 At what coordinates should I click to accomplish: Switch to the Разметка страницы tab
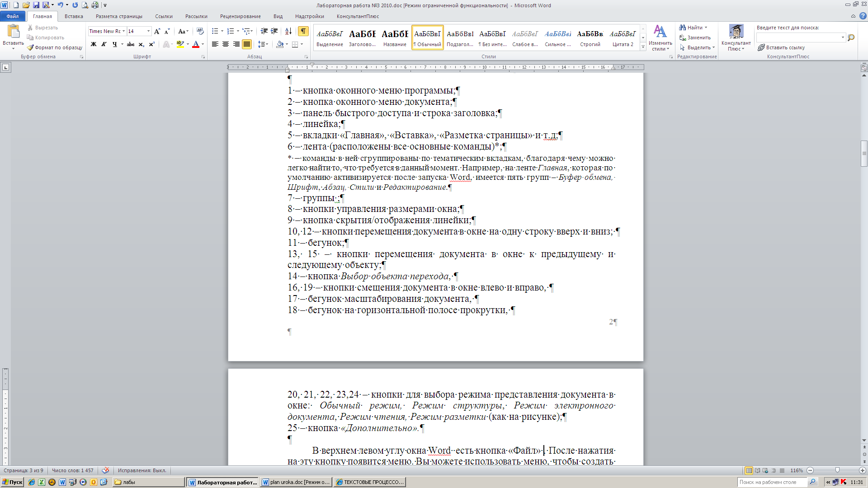tap(119, 16)
